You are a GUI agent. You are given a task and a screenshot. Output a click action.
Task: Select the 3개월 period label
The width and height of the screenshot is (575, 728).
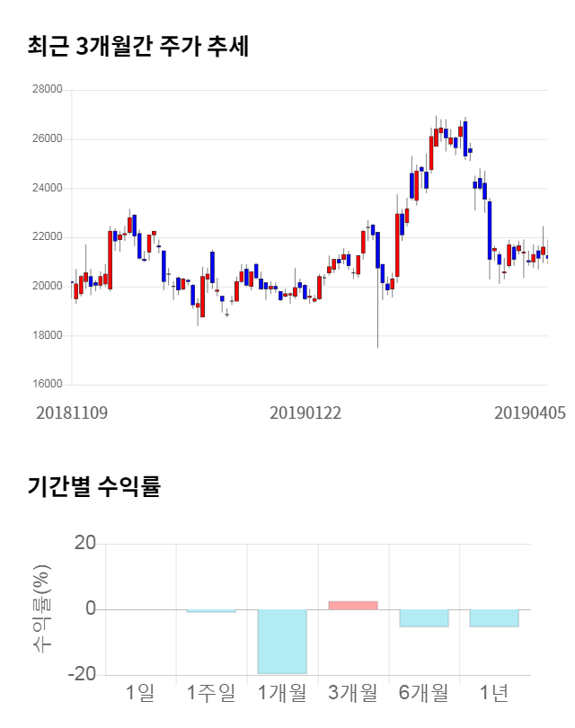point(352,692)
